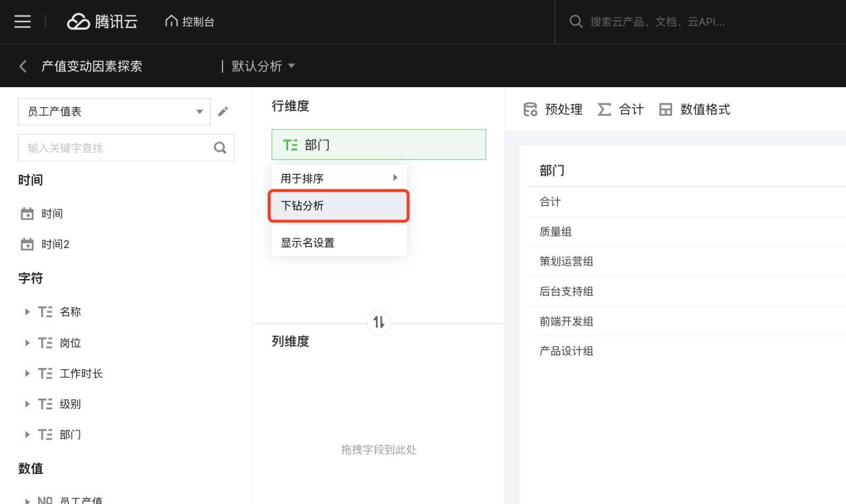846x504 pixels.
Task: Open the 合计 totals option
Action: click(x=621, y=109)
